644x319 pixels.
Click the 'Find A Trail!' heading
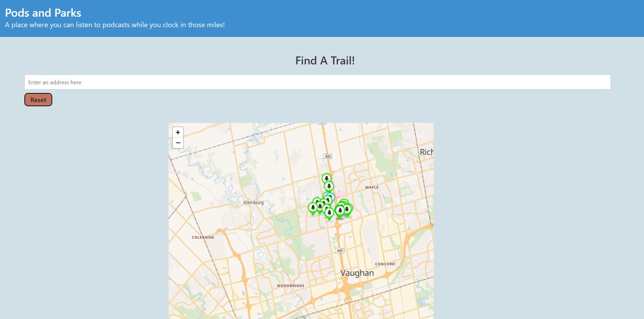pos(325,61)
